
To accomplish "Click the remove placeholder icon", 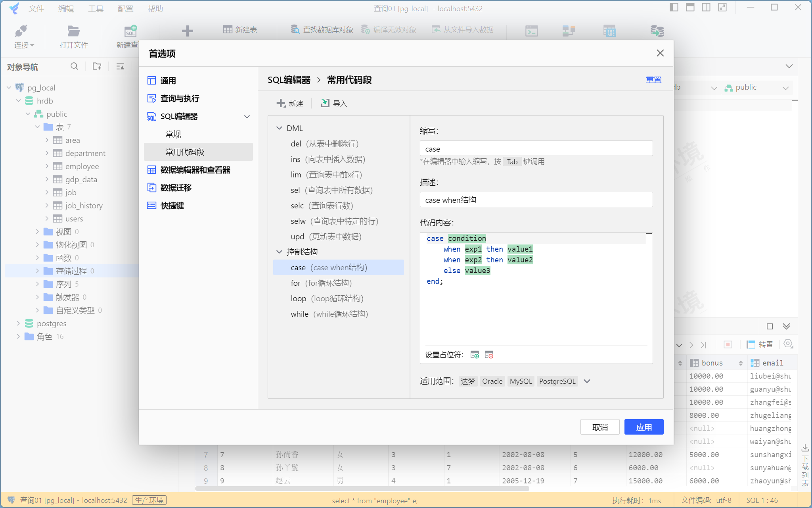I will click(x=489, y=355).
